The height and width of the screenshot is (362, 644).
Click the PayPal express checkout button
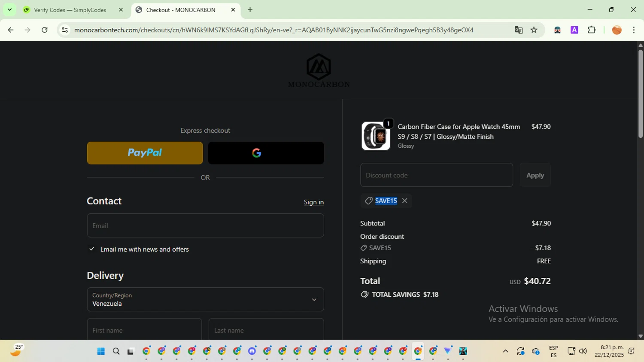[145, 153]
